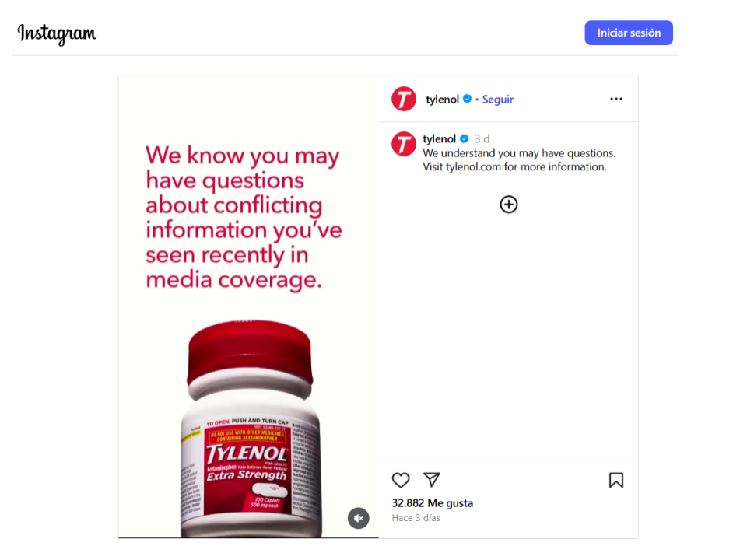
Task: Click the Iniciar sesión button
Action: tap(629, 33)
